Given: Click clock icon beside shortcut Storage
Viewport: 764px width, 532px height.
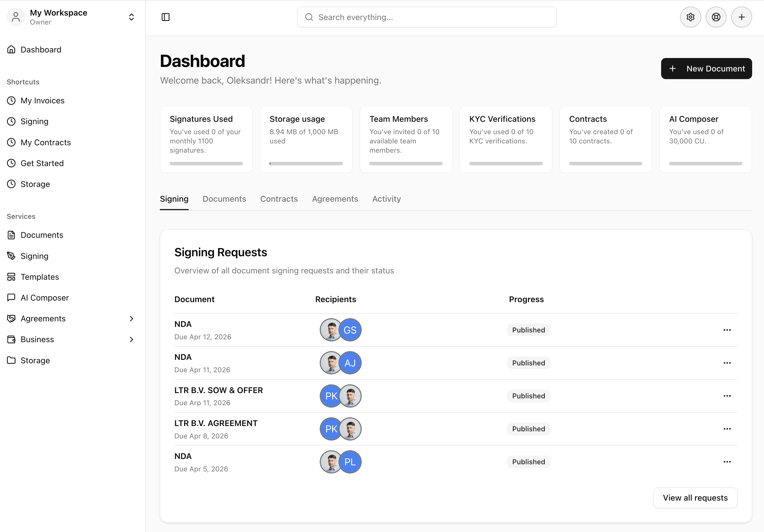Looking at the screenshot, I should 11,184.
